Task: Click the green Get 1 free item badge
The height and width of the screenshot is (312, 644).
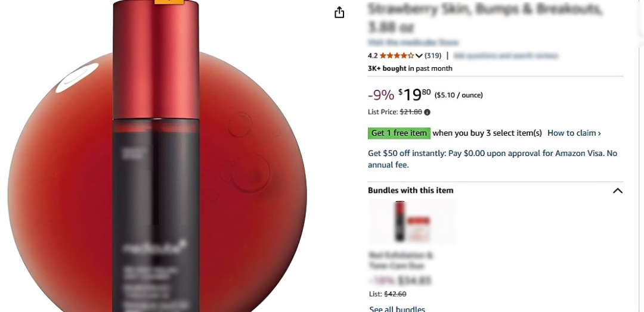Action: tap(399, 133)
